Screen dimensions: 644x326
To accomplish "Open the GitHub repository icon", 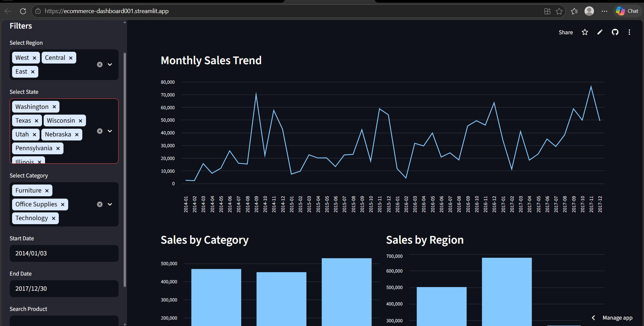I will click(615, 32).
